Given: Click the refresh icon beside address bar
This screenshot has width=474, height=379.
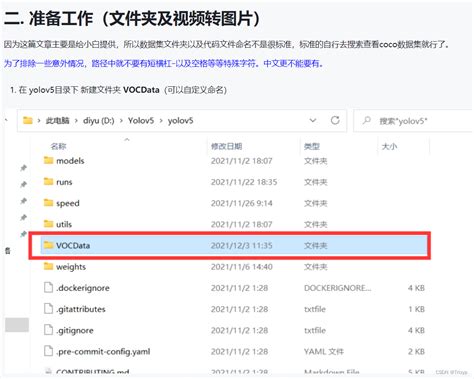Looking at the screenshot, I should pyautogui.click(x=335, y=120).
